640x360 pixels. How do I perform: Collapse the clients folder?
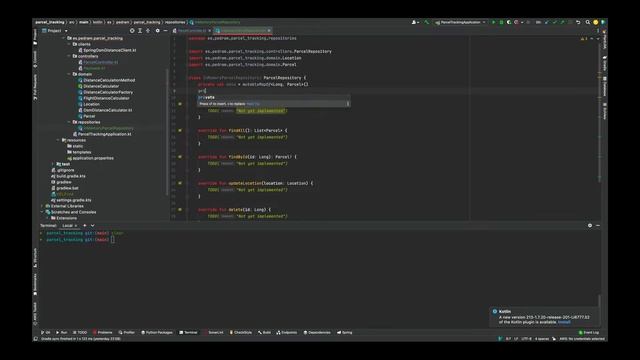(69, 44)
